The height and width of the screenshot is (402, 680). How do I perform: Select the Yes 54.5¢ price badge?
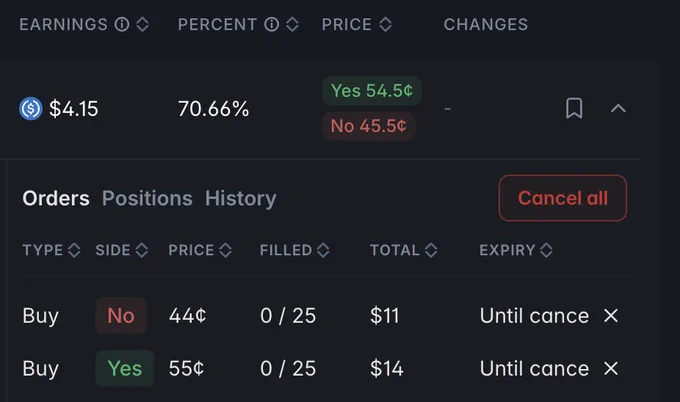(x=372, y=91)
